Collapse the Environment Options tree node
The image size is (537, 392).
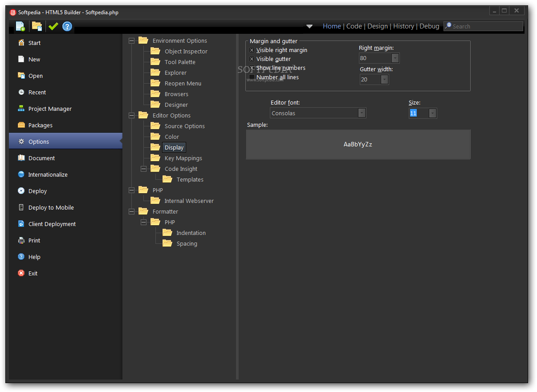coord(131,40)
